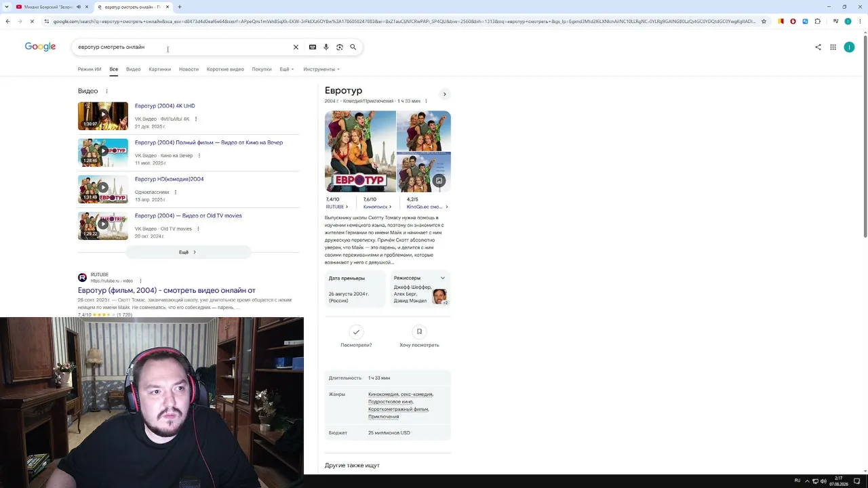The width and height of the screenshot is (868, 488).
Task: Switch to the Режим ИИ tab
Action: 90,69
